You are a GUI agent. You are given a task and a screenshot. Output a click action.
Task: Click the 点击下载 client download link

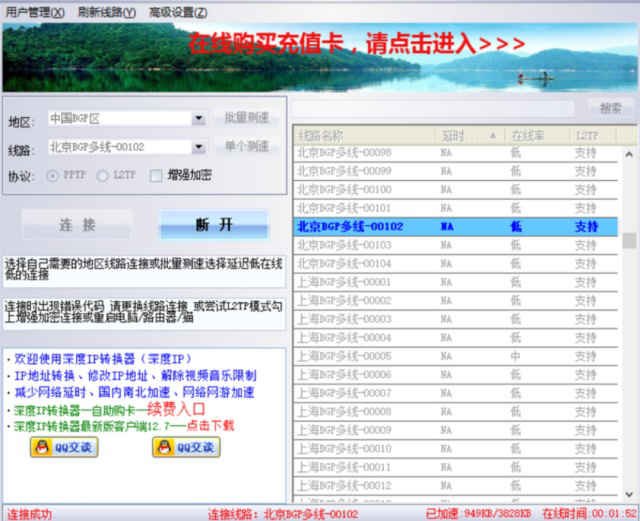point(211,426)
